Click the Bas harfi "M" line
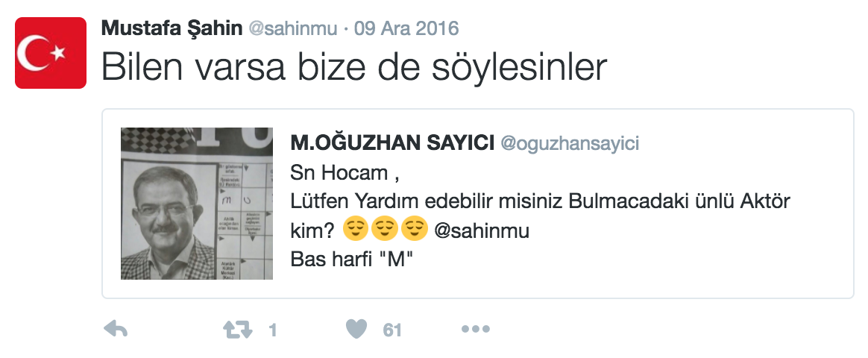Screen dimensions: 868x358 tap(352, 259)
